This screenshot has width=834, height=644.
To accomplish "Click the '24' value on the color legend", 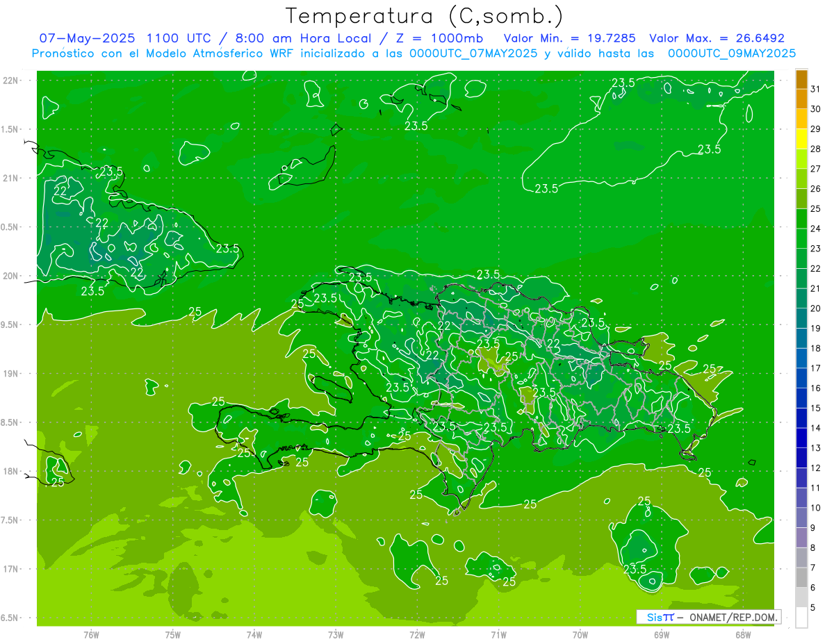I will (816, 228).
